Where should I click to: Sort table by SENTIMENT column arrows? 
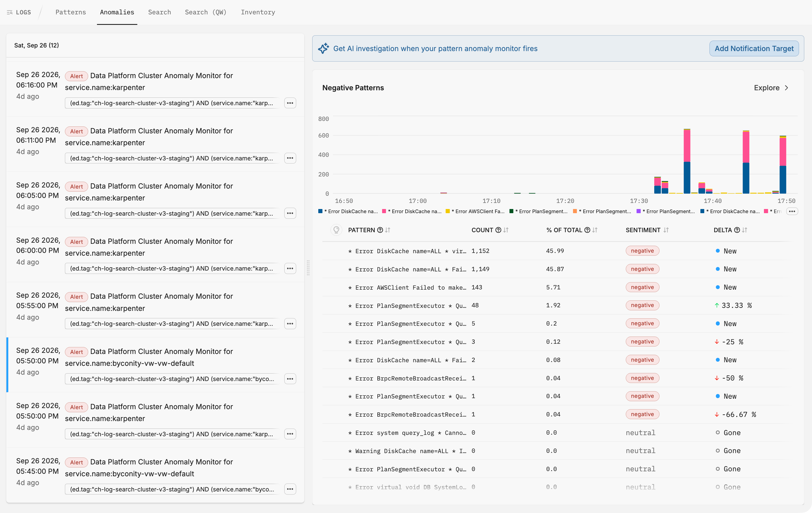pos(666,230)
